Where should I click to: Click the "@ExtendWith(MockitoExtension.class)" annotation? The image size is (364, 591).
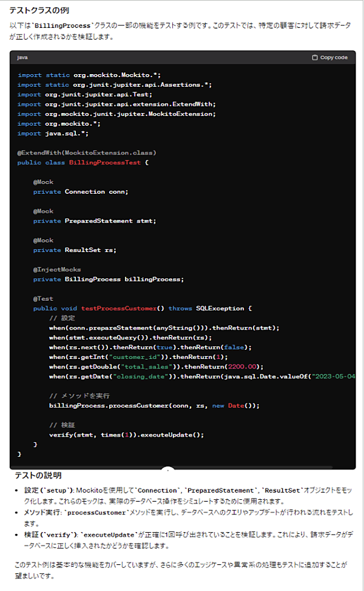click(87, 152)
